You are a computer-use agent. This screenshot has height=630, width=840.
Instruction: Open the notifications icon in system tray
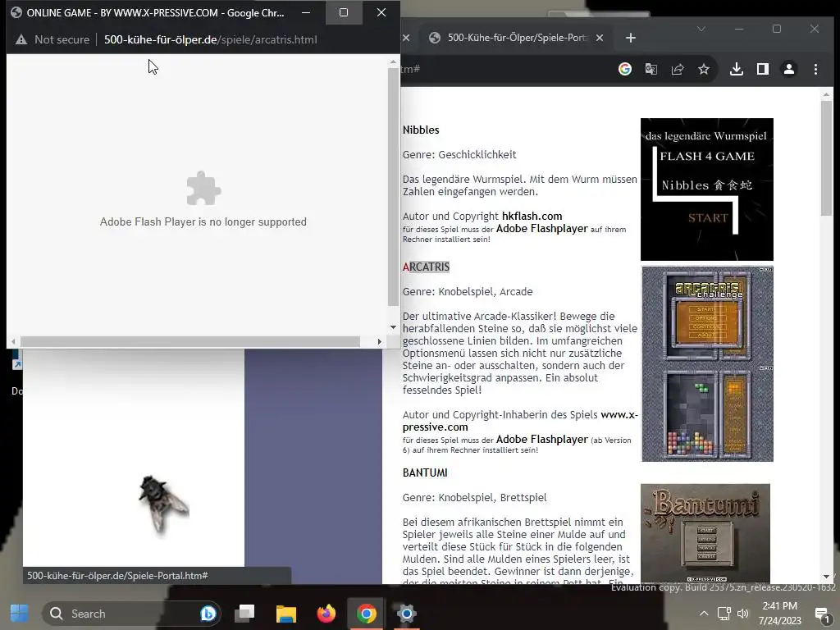coord(821,614)
